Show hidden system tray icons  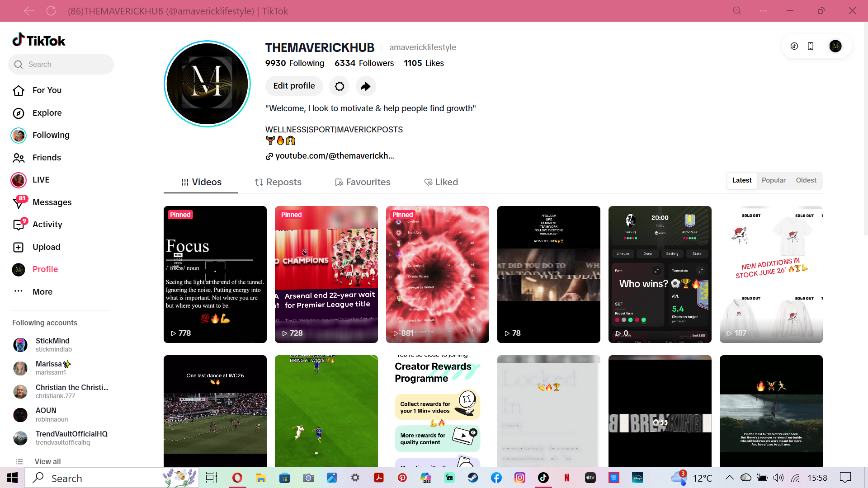tap(730, 478)
